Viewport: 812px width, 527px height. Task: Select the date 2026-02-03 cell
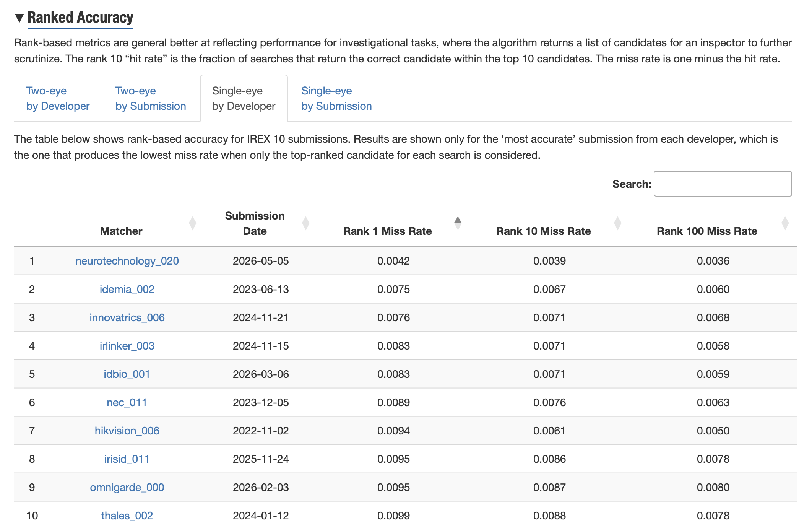point(261,487)
